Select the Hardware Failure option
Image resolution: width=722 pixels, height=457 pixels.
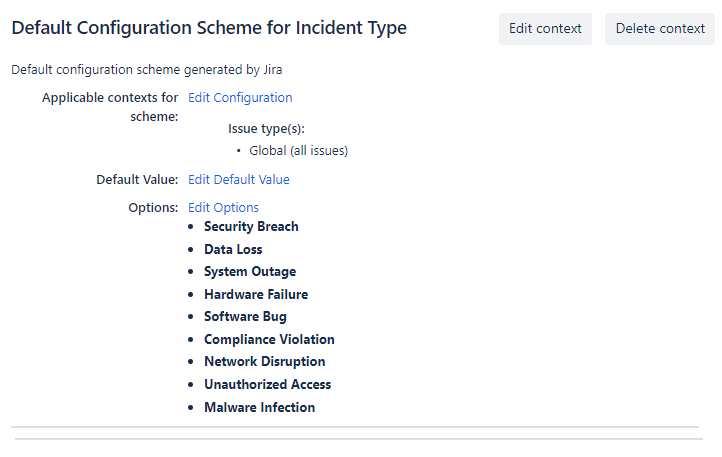pyautogui.click(x=256, y=294)
